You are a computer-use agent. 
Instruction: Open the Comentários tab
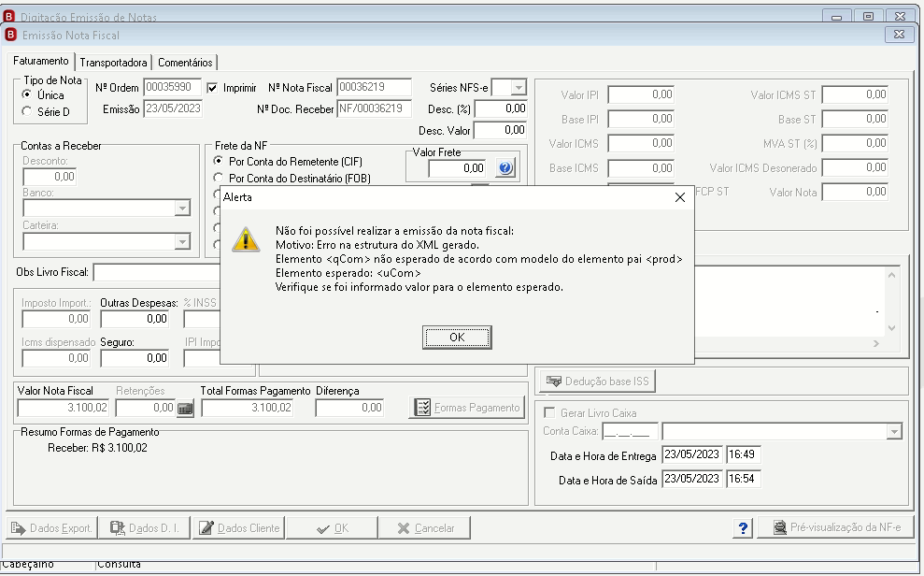(x=185, y=62)
